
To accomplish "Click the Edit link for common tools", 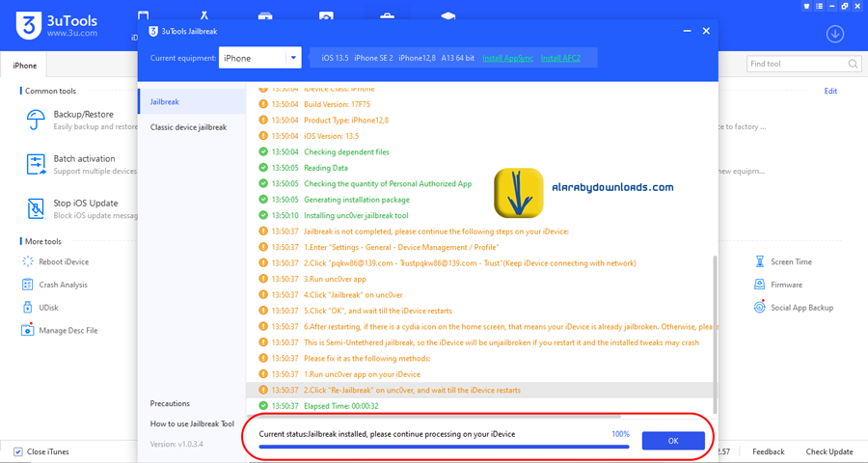I will pos(830,91).
